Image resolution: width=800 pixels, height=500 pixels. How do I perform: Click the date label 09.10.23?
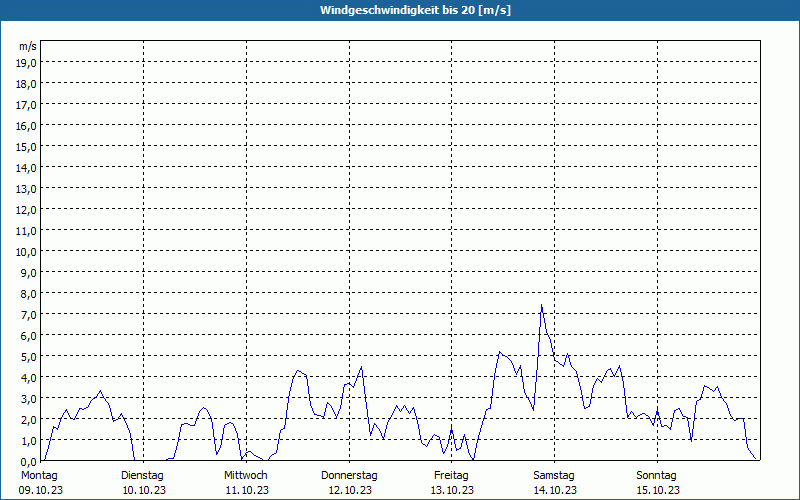39,490
